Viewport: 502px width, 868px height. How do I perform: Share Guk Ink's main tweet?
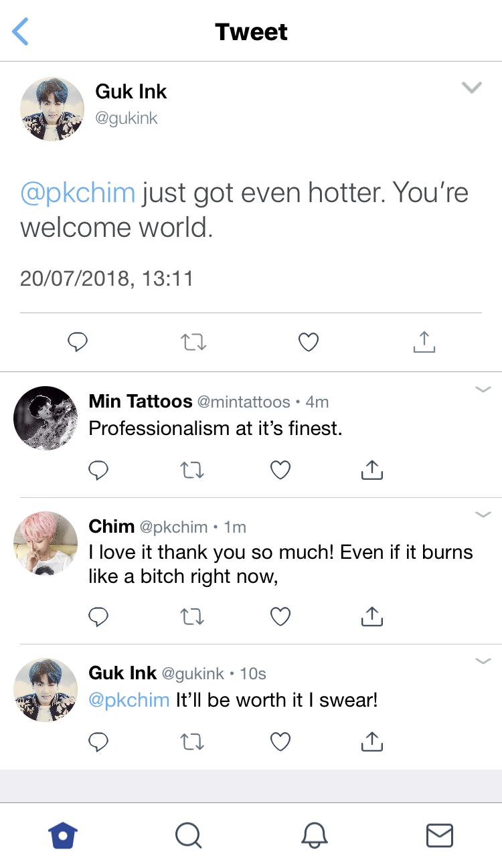tap(424, 343)
